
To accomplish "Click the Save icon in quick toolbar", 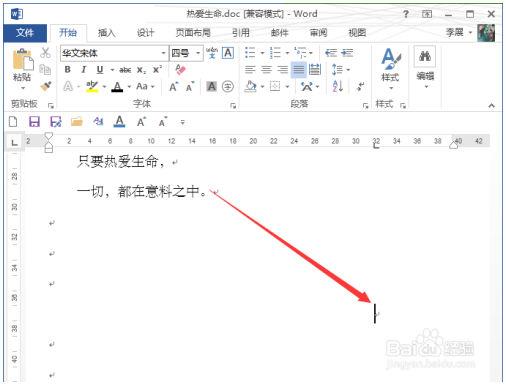I will (34, 122).
